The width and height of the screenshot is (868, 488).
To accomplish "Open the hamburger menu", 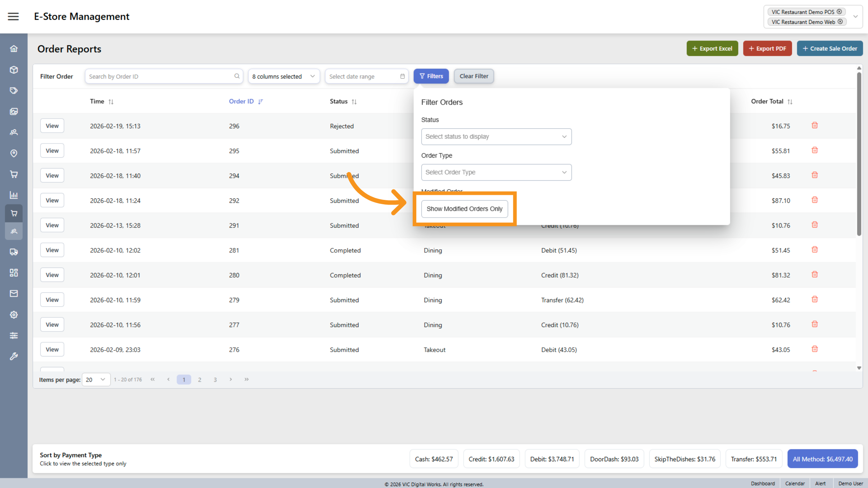I will coord(13,16).
